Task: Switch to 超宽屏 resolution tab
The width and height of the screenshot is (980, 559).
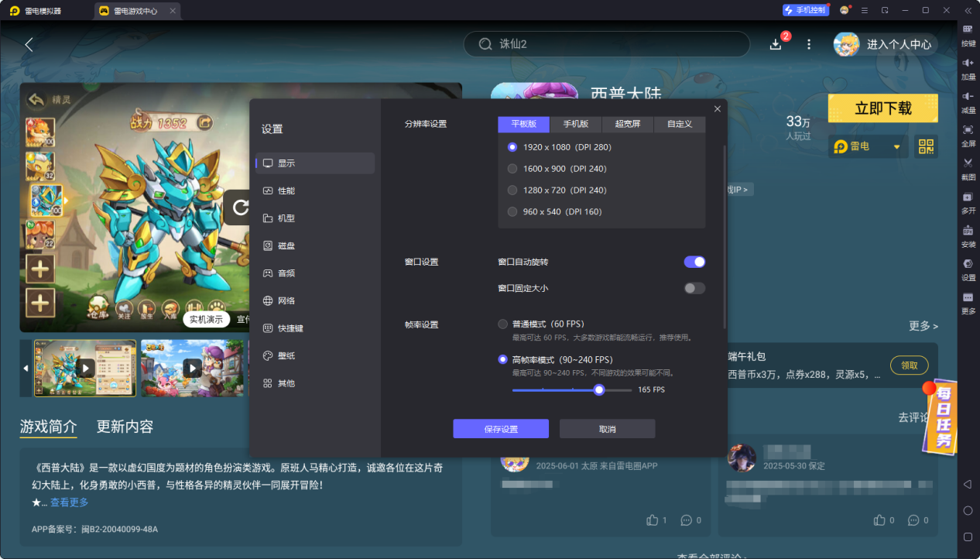Action: 628,124
